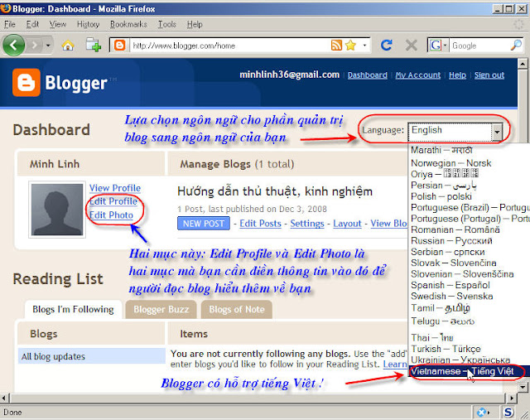Open the View menu
This screenshot has width=530, height=420.
click(x=57, y=24)
